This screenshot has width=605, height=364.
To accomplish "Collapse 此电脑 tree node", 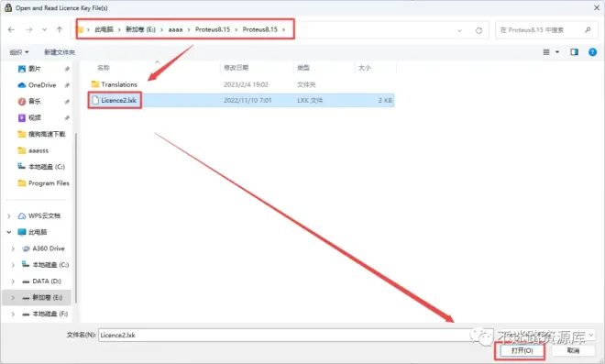I will pos(9,232).
